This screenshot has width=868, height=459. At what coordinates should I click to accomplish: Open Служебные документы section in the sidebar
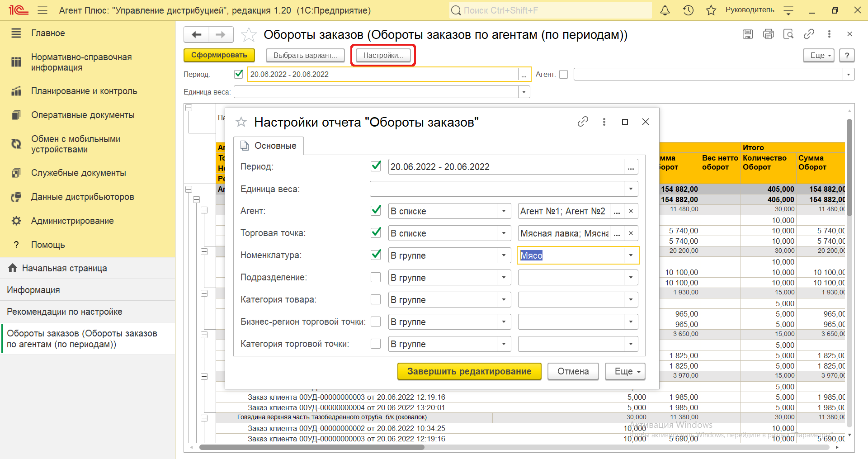click(x=87, y=173)
